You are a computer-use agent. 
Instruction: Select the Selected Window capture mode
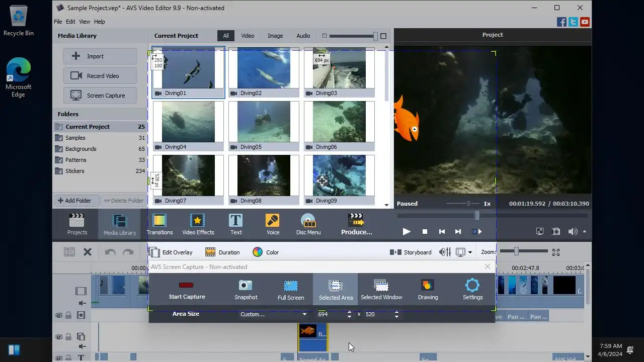coord(381,290)
